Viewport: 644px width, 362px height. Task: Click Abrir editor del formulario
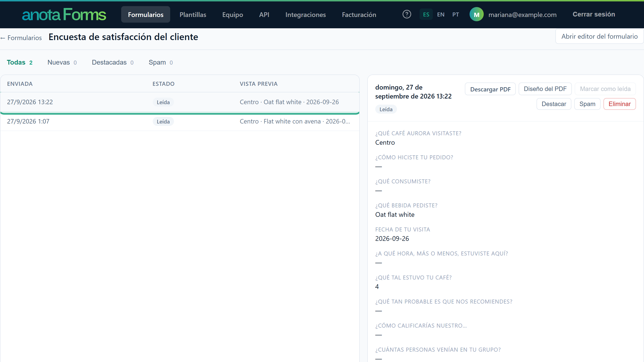pos(599,37)
